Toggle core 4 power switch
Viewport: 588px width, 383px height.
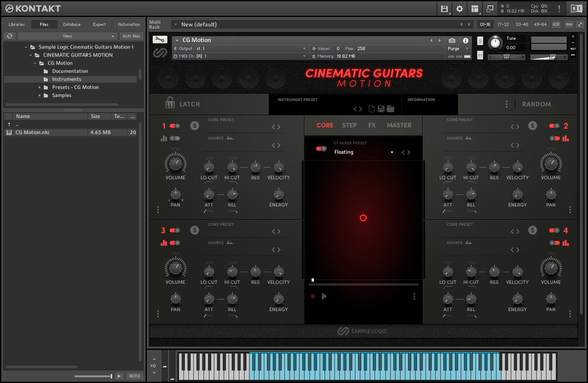(555, 231)
